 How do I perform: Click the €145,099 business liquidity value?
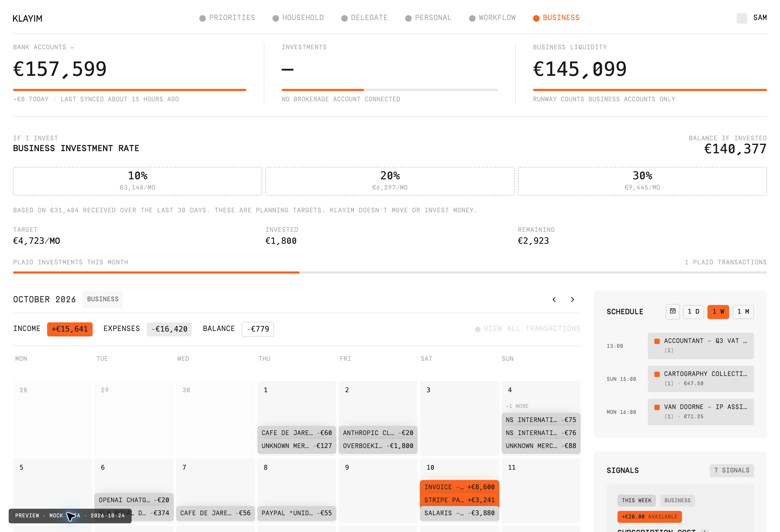[x=580, y=69]
